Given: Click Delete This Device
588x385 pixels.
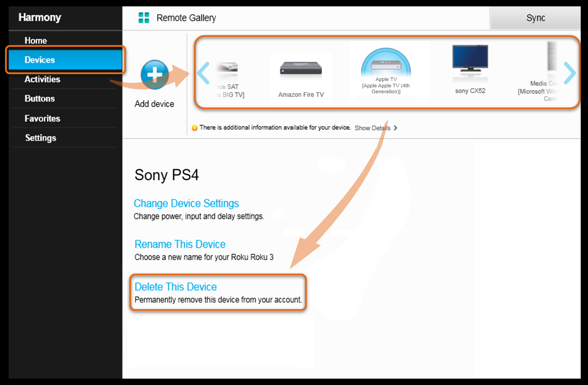Looking at the screenshot, I should click(x=176, y=287).
